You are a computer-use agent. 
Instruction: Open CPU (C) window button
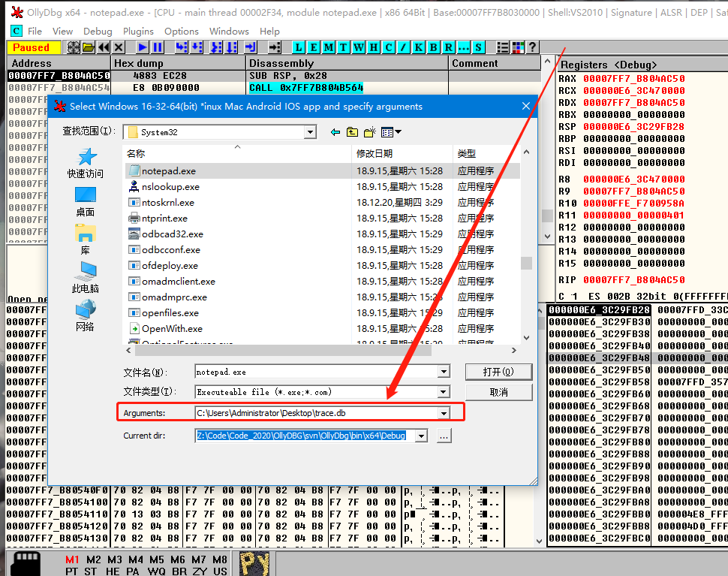click(389, 47)
